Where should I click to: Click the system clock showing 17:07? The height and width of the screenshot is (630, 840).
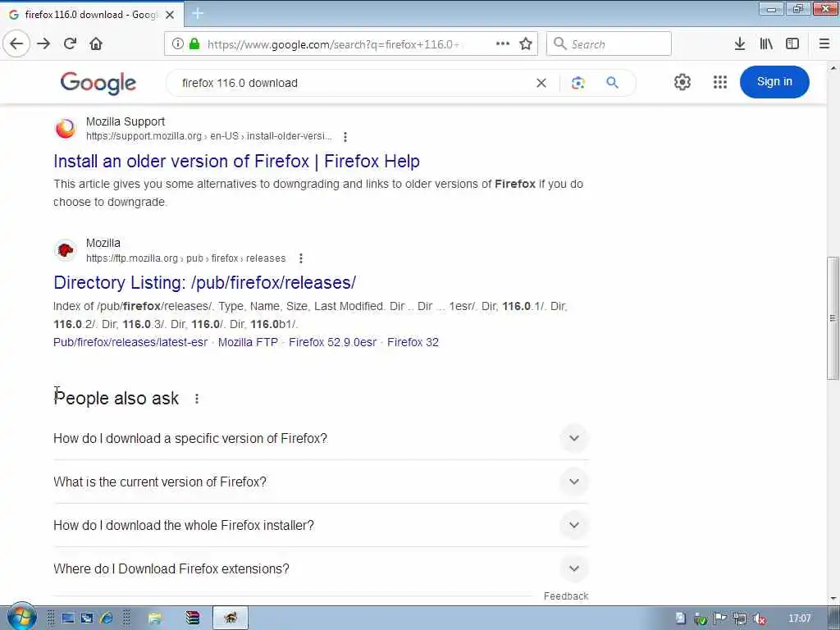pyautogui.click(x=799, y=619)
